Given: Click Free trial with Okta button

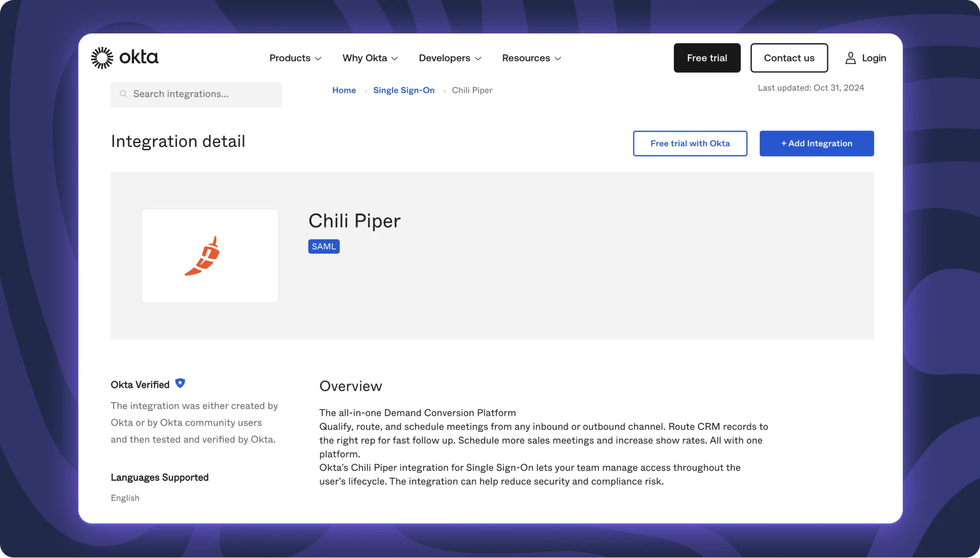Looking at the screenshot, I should click(x=690, y=144).
